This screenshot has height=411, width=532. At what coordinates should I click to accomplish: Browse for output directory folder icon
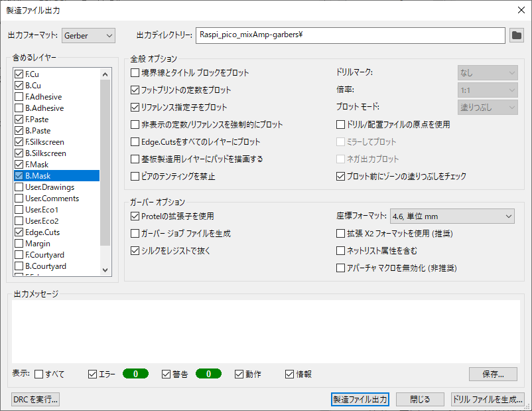[x=516, y=35]
